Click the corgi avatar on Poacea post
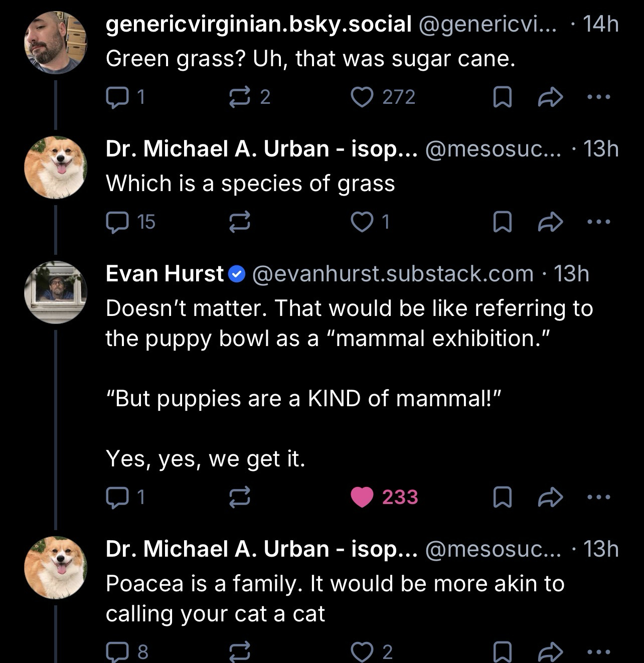The image size is (644, 663). [55, 567]
